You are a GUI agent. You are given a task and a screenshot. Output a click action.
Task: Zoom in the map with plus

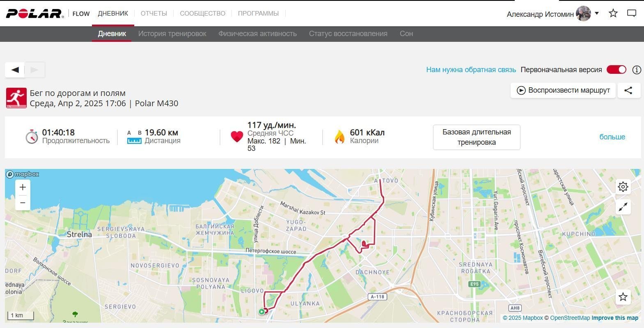click(23, 187)
